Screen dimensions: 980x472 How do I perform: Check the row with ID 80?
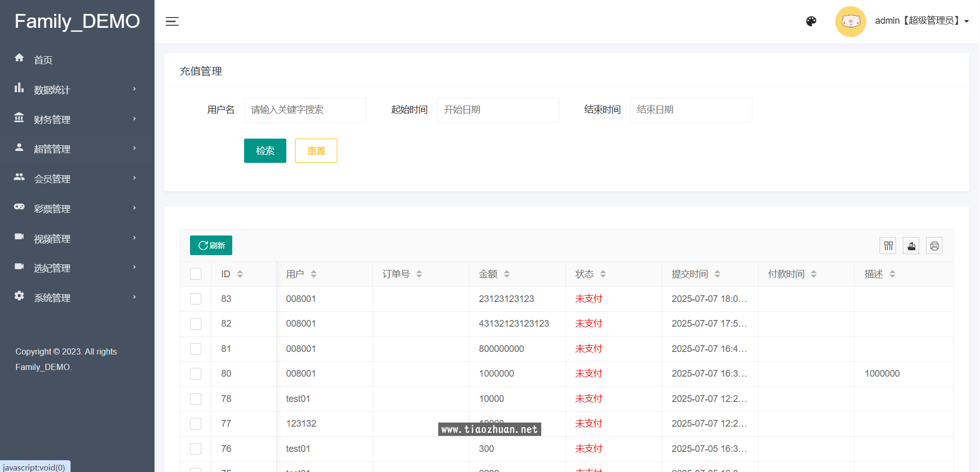[x=196, y=374]
